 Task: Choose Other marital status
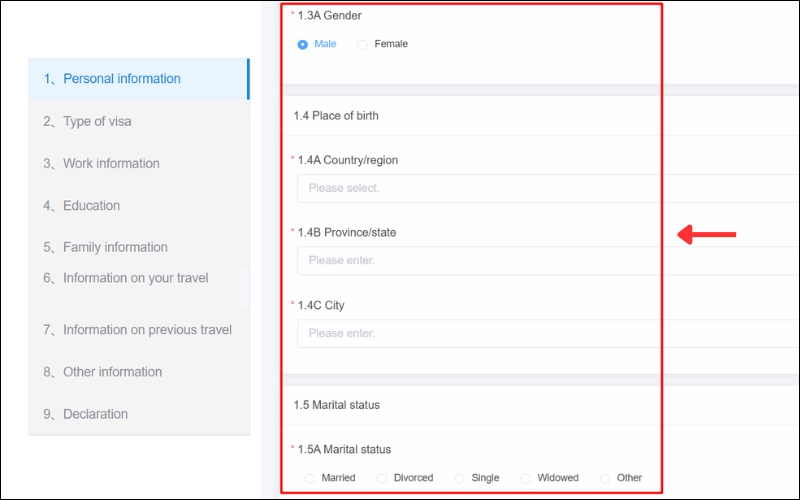[606, 478]
